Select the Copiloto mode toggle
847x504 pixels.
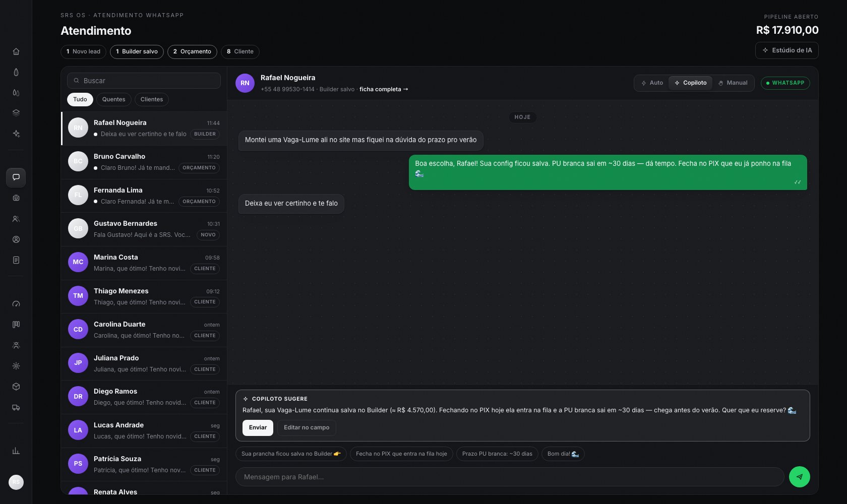[x=690, y=83]
